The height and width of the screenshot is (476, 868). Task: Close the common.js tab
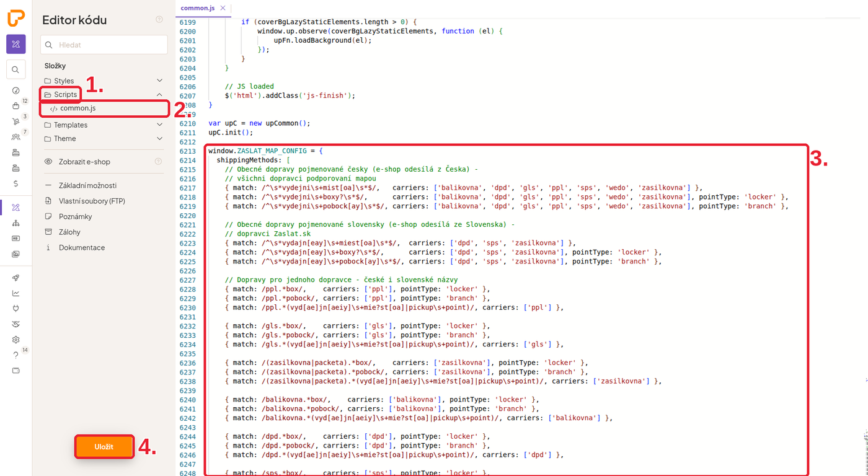pos(223,8)
